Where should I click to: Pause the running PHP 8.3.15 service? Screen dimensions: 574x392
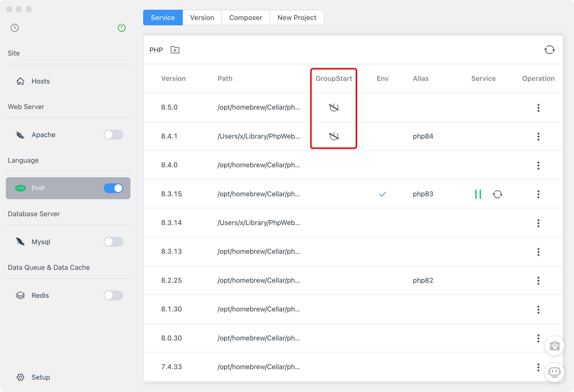pyautogui.click(x=478, y=194)
